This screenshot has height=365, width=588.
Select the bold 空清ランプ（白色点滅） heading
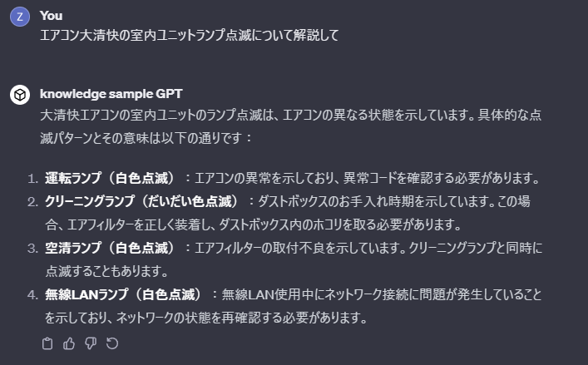110,248
